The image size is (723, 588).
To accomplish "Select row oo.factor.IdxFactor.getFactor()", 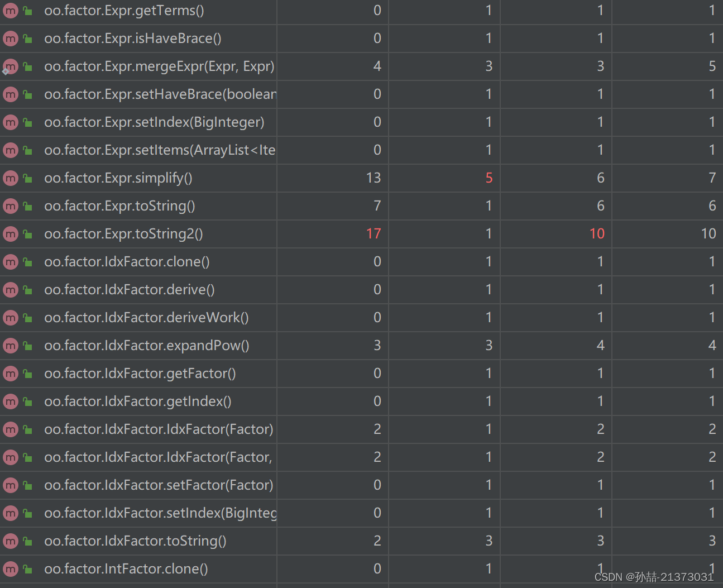I will point(361,374).
